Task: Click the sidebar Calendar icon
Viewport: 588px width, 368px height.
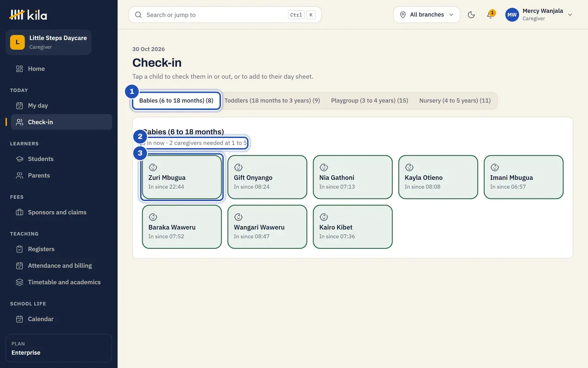Action: coord(19,319)
